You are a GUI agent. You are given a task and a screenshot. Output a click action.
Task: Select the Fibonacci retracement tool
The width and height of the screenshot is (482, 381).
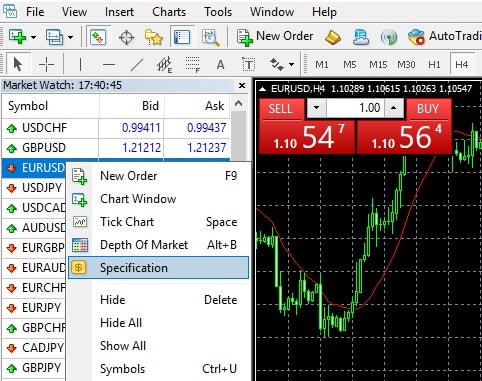pos(193,64)
